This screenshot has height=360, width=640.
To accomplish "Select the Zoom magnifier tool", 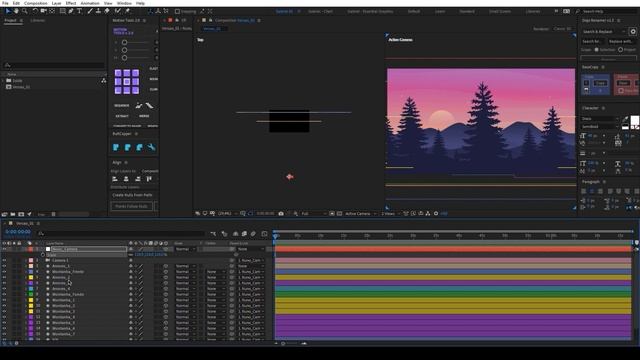I will pyautogui.click(x=25, y=11).
